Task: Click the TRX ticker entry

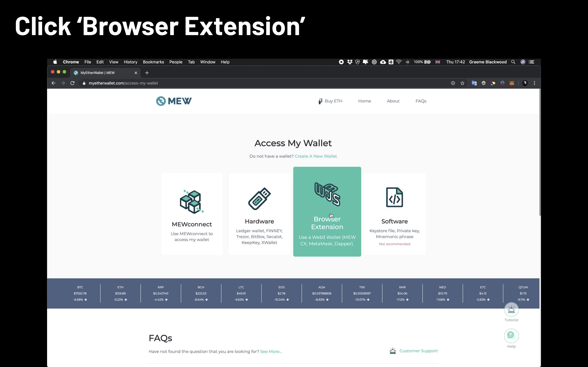Action: (x=362, y=293)
